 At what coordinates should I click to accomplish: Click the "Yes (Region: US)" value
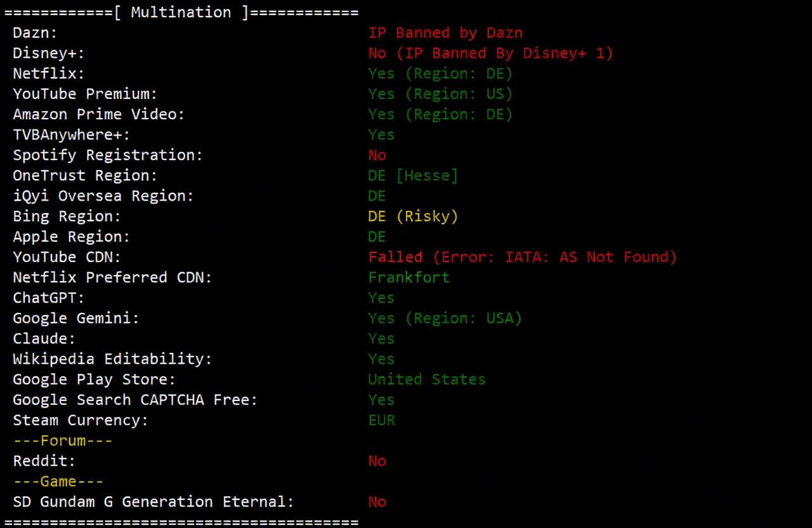(441, 94)
